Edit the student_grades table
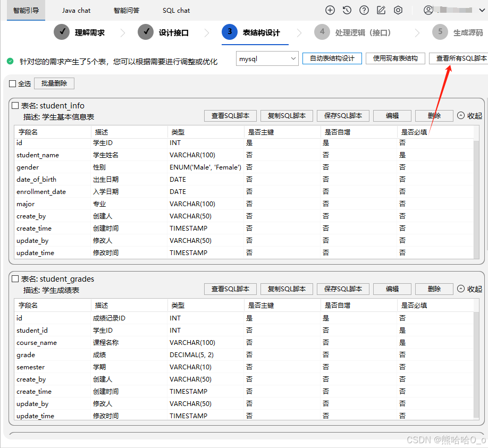 pyautogui.click(x=392, y=289)
